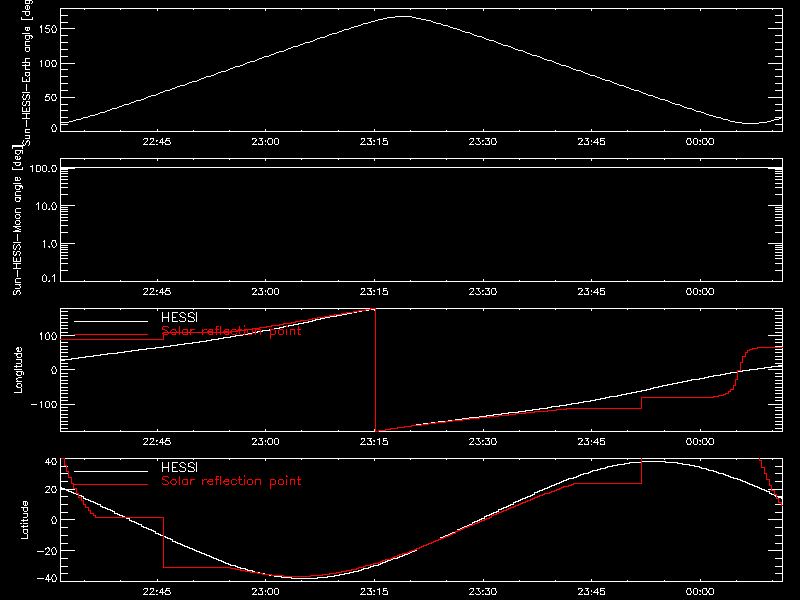800x600 pixels.
Task: Click Solar reflection point legend in Longitude plot
Action: pyautogui.click(x=231, y=331)
